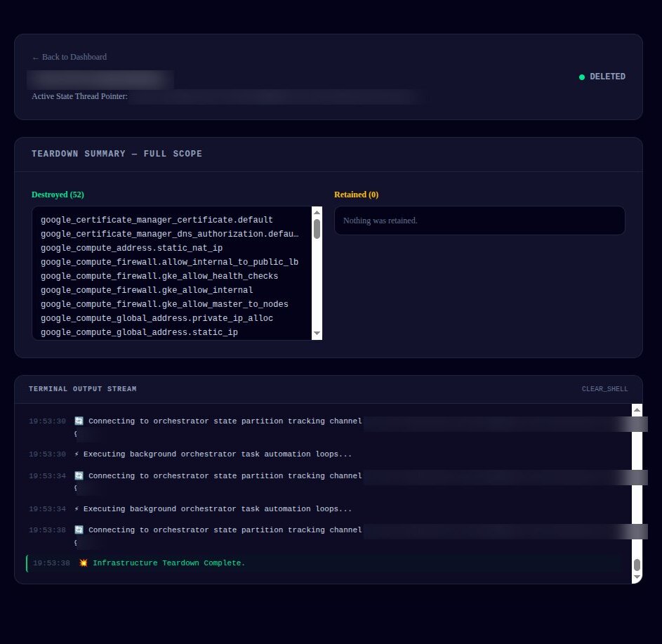Click the explosion icon on Teardown Complete line
662x644 pixels.
click(84, 563)
